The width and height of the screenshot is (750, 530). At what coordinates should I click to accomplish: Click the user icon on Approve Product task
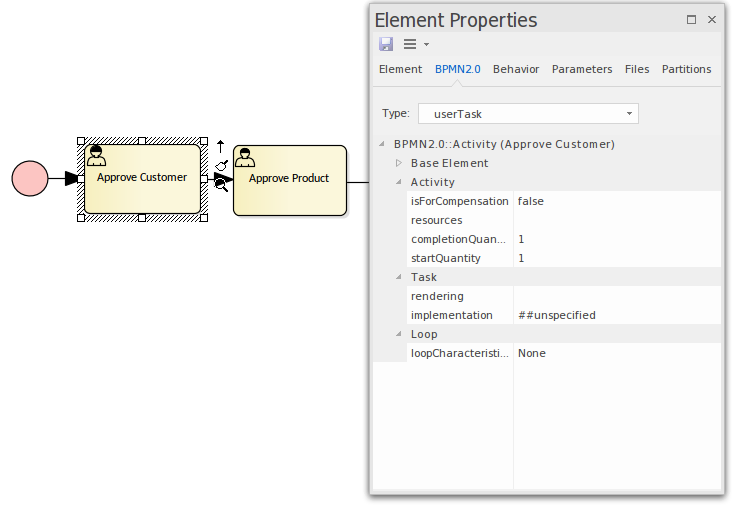245,157
